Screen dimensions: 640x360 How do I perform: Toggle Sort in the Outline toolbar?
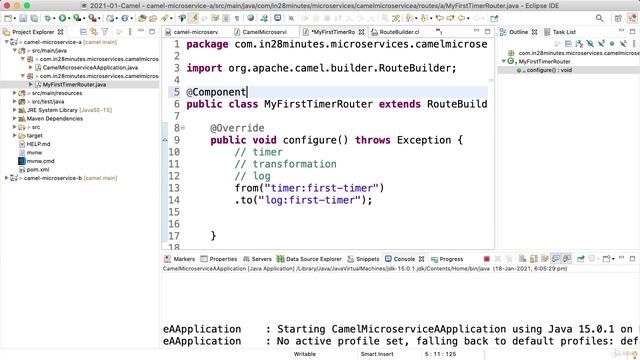(x=579, y=44)
